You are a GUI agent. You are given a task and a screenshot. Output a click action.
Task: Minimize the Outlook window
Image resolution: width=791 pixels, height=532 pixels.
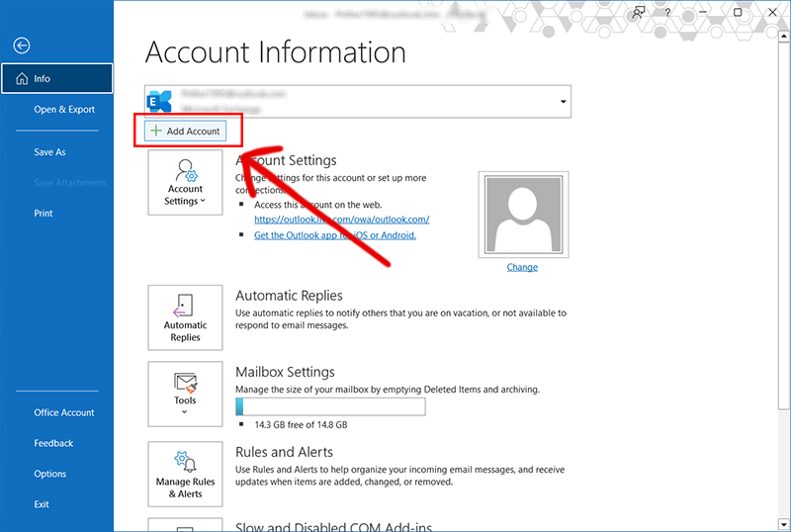[x=702, y=12]
